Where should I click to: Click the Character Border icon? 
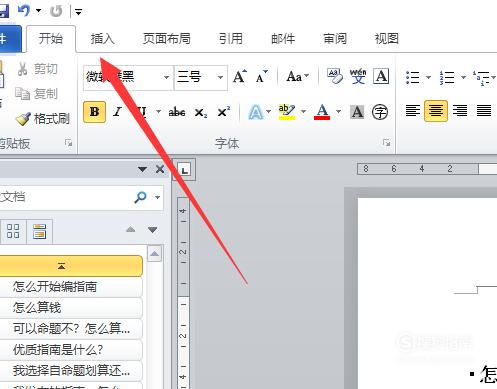pos(381,76)
